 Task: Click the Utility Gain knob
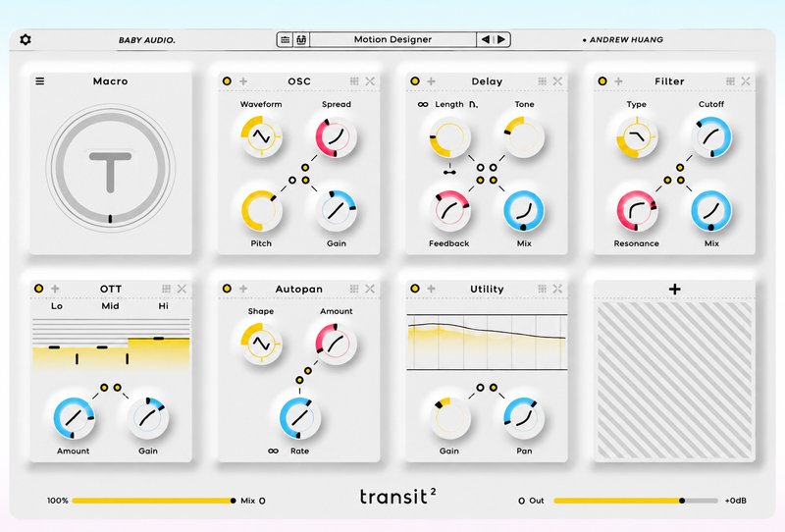tap(449, 418)
